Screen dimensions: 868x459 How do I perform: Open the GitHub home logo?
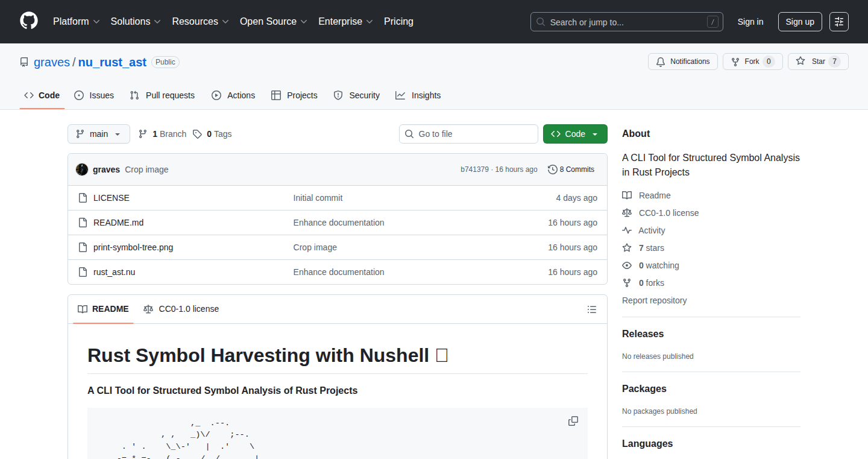(29, 21)
